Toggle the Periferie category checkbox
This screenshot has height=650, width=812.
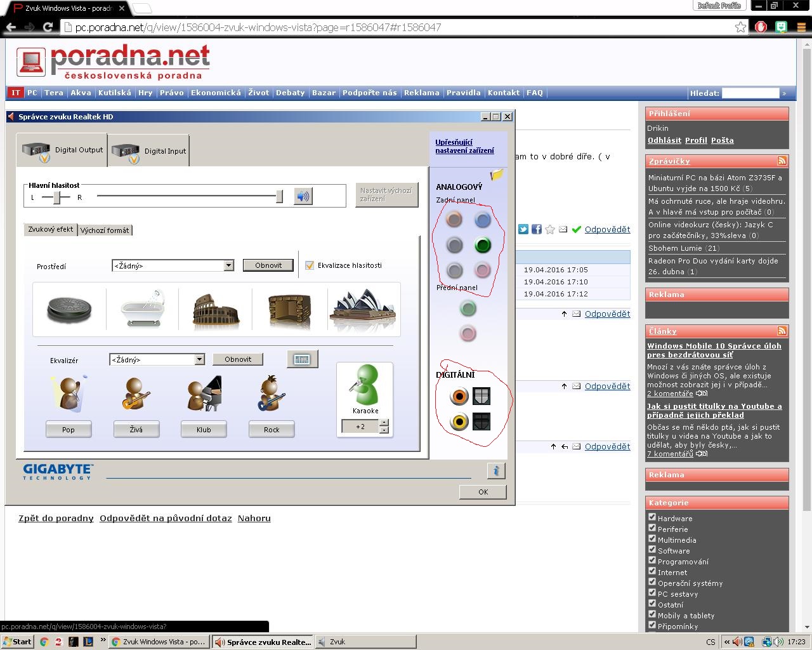pos(652,528)
